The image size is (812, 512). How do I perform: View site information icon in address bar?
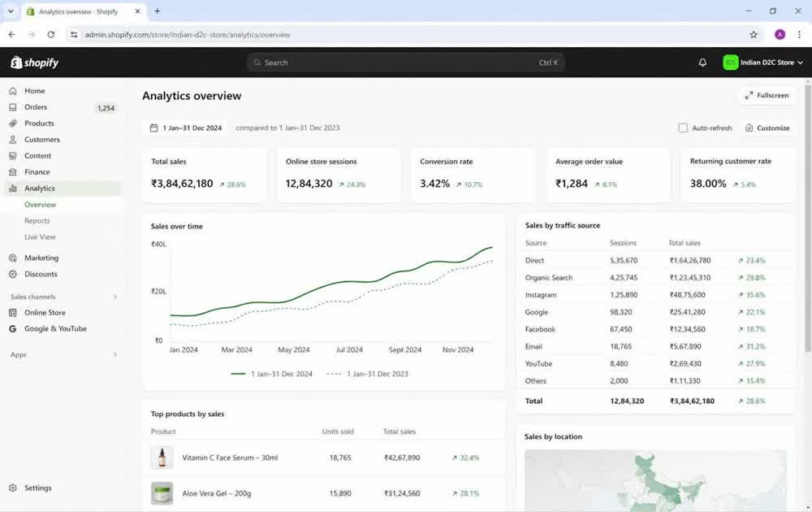74,35
